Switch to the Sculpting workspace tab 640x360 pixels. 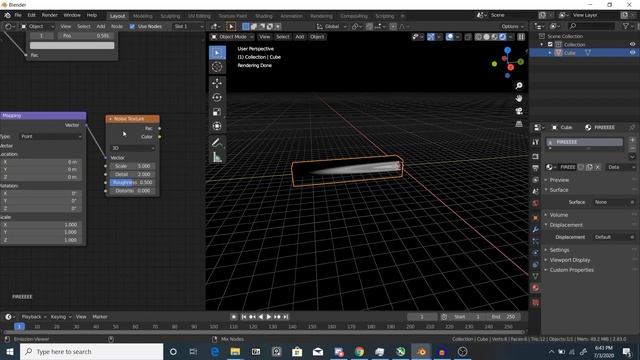pos(170,16)
